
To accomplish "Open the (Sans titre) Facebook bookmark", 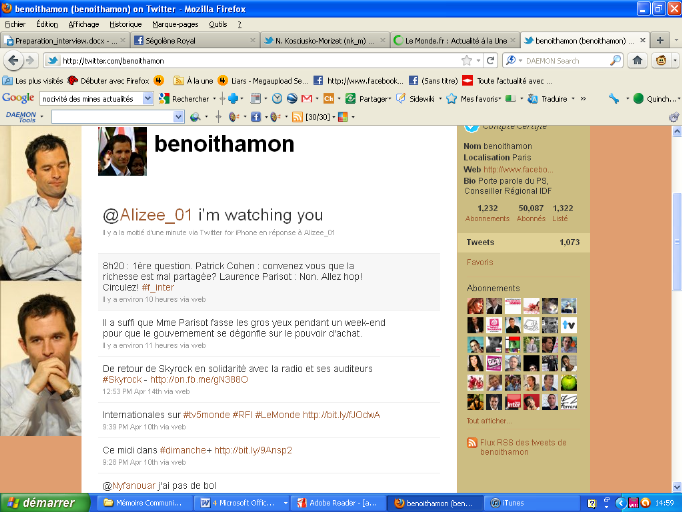I will pos(434,80).
